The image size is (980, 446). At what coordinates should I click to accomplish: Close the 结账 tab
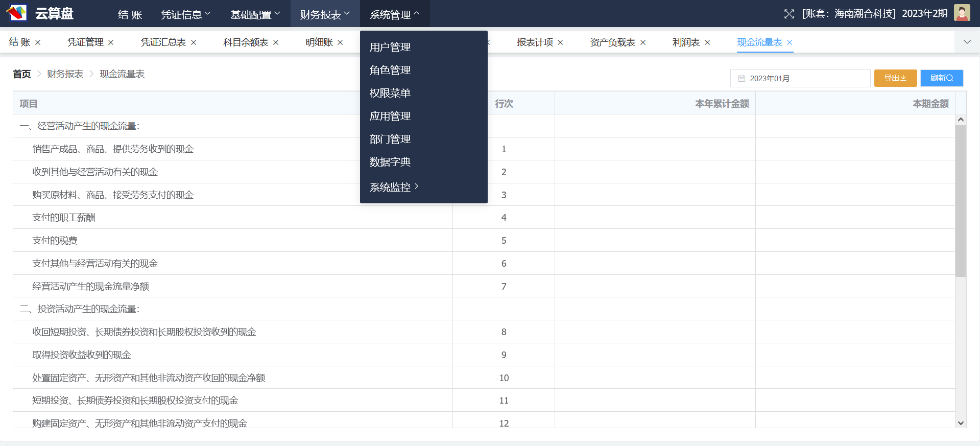[38, 42]
